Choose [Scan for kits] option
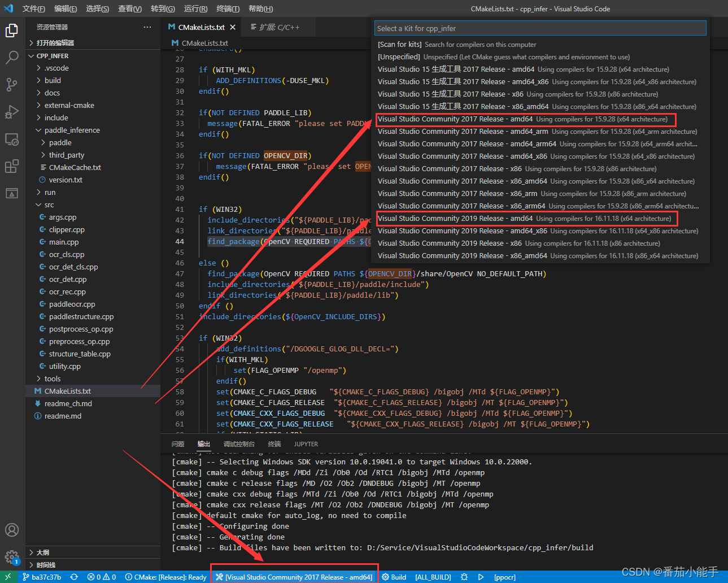The image size is (728, 583). (x=542, y=45)
